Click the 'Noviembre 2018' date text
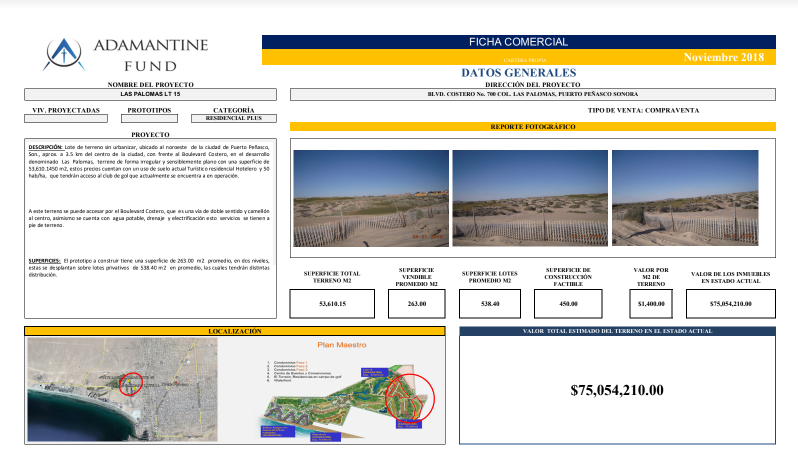Image resolution: width=798 pixels, height=473 pixels. pos(724,57)
